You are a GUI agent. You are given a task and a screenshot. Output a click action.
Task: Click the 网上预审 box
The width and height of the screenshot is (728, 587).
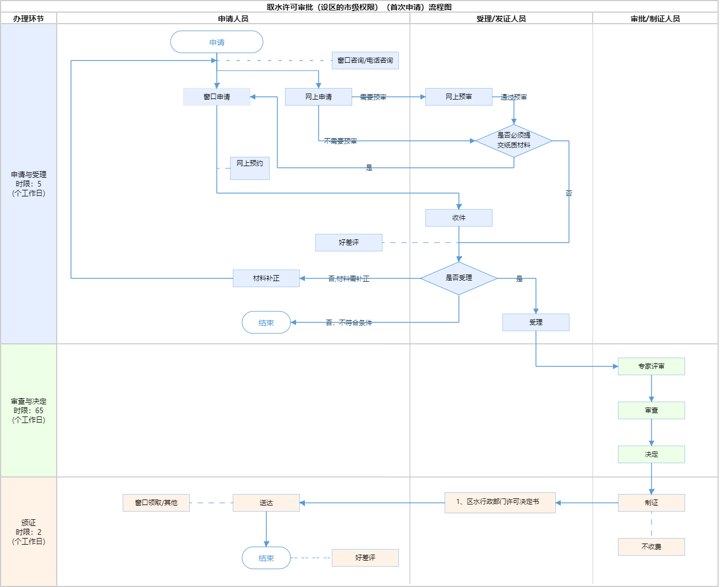[458, 97]
